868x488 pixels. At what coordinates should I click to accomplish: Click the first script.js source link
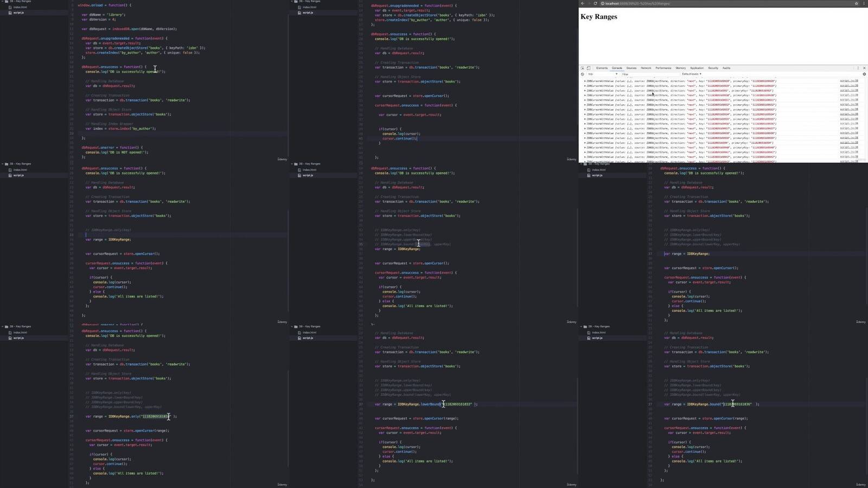[849, 81]
